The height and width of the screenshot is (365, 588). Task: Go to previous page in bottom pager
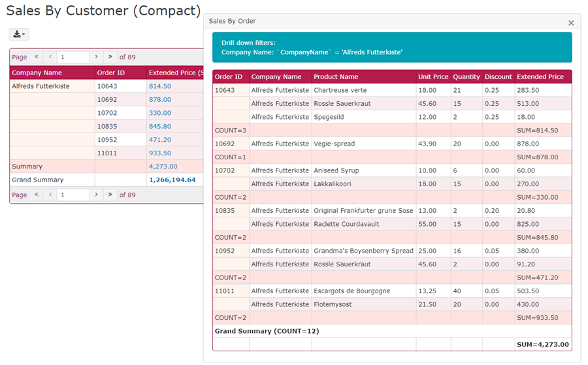pos(50,195)
